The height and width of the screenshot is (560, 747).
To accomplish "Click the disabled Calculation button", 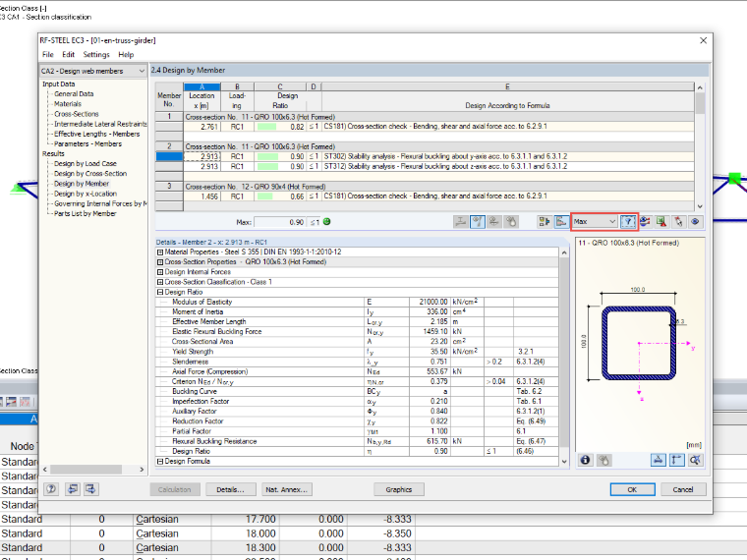I will (x=174, y=489).
